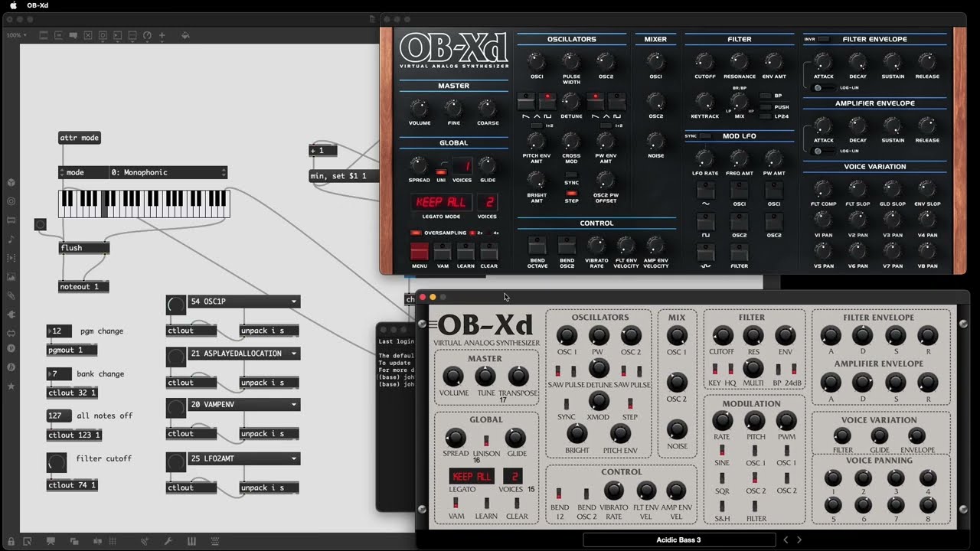Click the BEND OCTAVE button in dark OB-Xd
Viewport: 980px width, 551px height.
(x=537, y=245)
